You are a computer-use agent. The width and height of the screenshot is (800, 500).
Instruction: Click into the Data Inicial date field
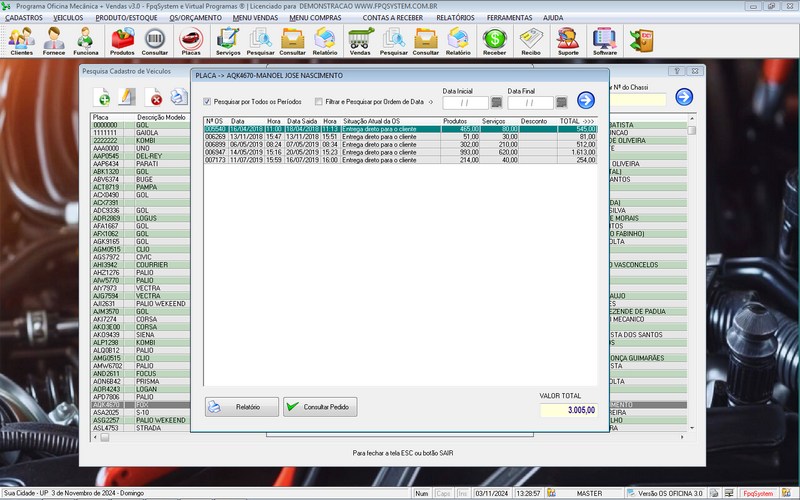[464, 102]
